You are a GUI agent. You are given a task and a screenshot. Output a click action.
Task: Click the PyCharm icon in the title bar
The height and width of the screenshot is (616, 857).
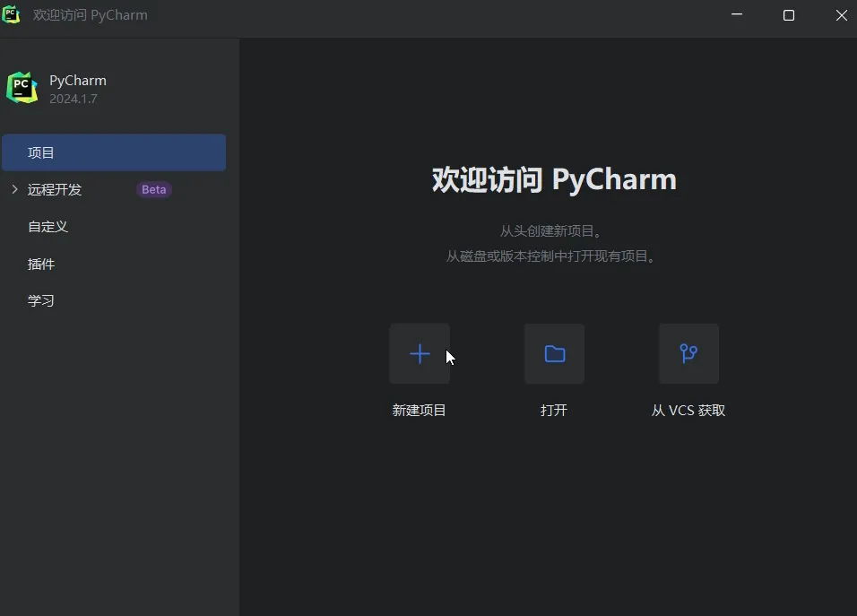tap(11, 14)
